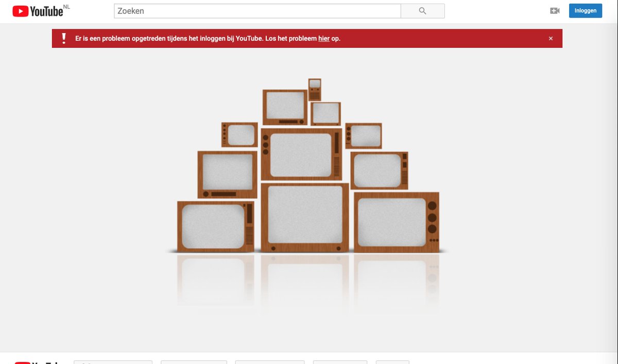Open the video camera upload icon

point(555,11)
